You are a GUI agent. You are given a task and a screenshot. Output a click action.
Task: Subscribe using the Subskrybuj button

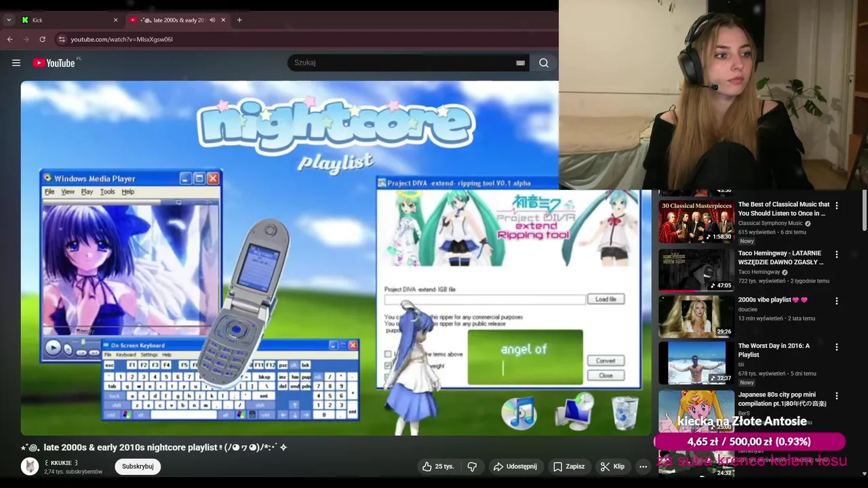(x=138, y=466)
